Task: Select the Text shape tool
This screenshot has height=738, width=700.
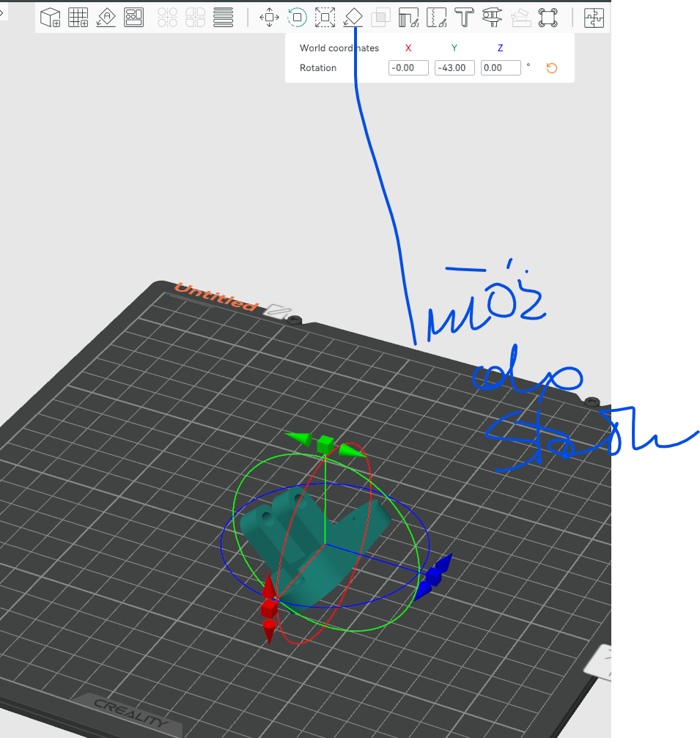Action: coord(464,18)
